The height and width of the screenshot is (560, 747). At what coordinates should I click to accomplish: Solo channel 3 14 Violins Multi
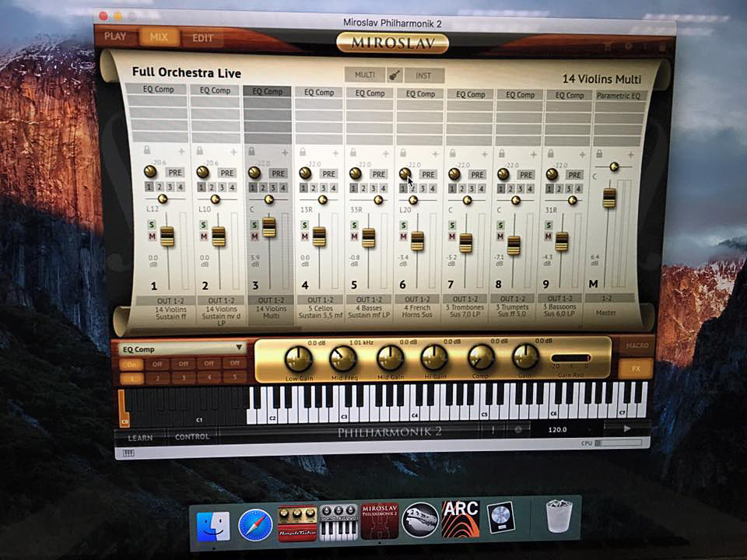[255, 225]
